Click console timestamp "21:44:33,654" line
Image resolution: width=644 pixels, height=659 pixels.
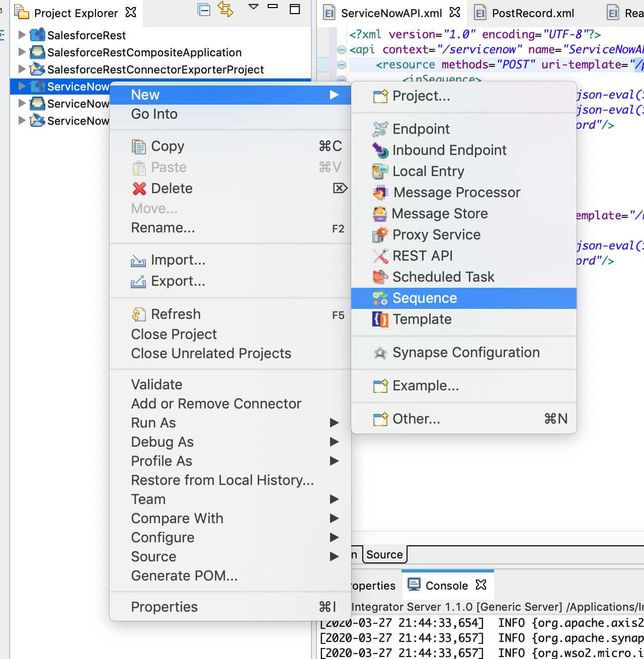point(482,623)
